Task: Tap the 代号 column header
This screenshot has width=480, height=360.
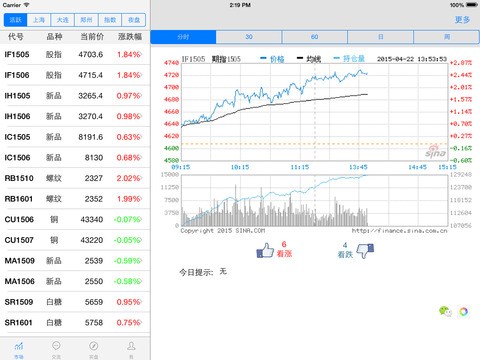Action: tap(16, 36)
